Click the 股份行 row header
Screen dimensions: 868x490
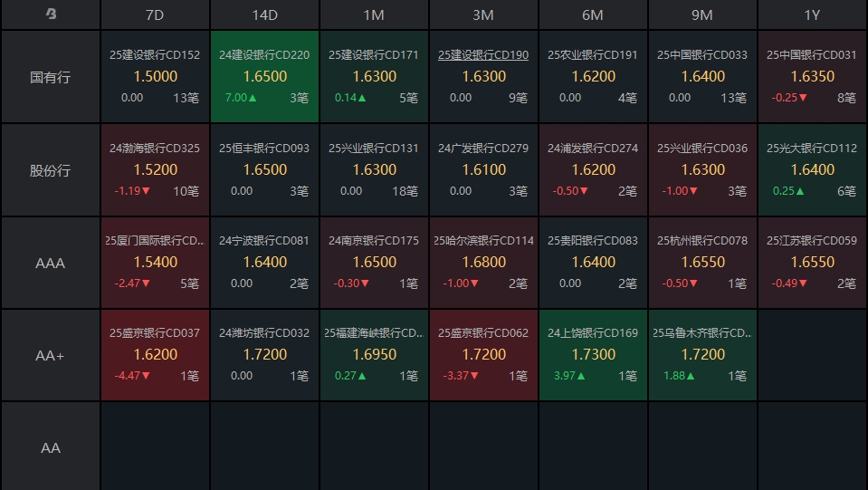pos(51,170)
